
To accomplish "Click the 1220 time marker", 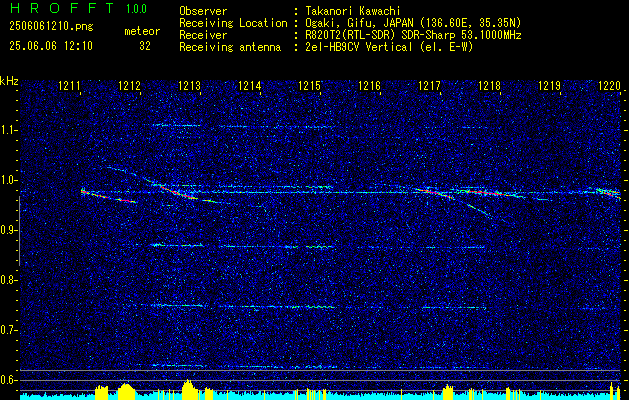I will (x=609, y=85).
